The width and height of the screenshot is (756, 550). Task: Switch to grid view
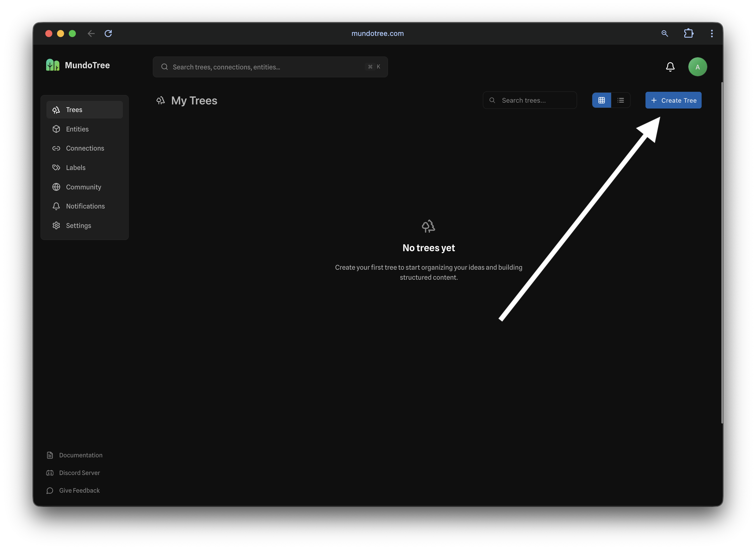pyautogui.click(x=601, y=100)
